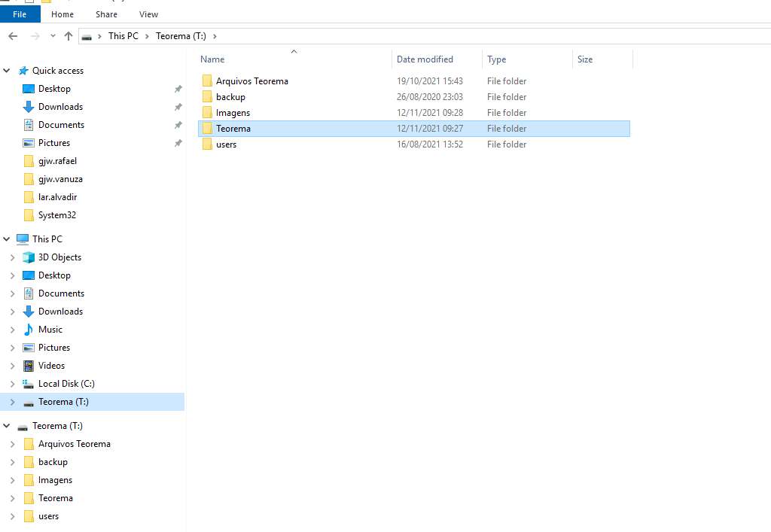The image size is (771, 532).
Task: Open Local Disk (C:) drive icon
Action: 28,384
